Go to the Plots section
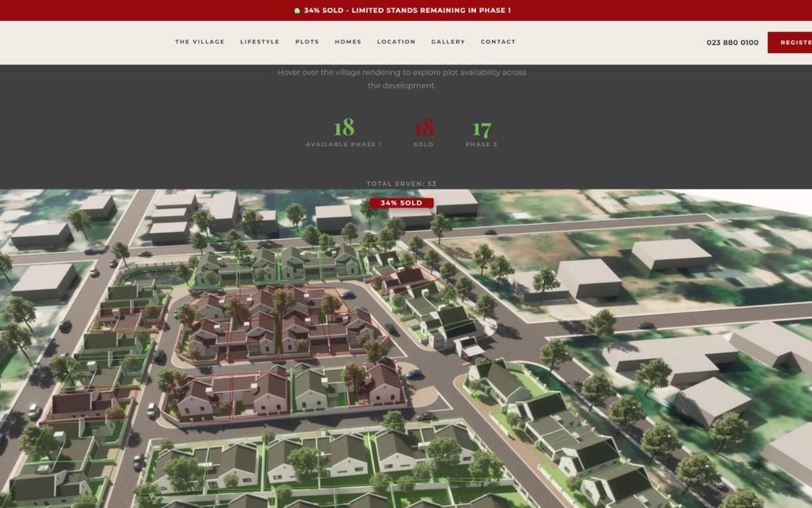The height and width of the screenshot is (508, 812). click(x=307, y=42)
